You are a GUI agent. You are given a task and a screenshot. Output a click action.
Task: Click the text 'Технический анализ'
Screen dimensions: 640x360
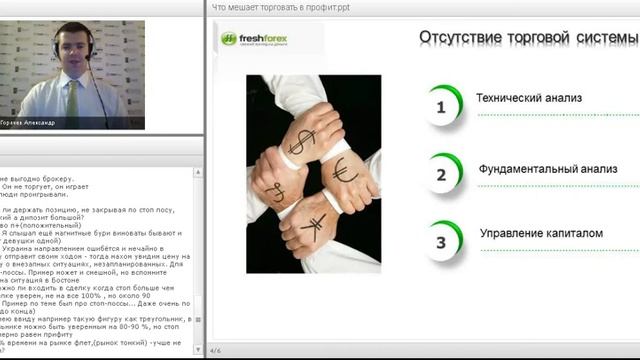(x=529, y=98)
